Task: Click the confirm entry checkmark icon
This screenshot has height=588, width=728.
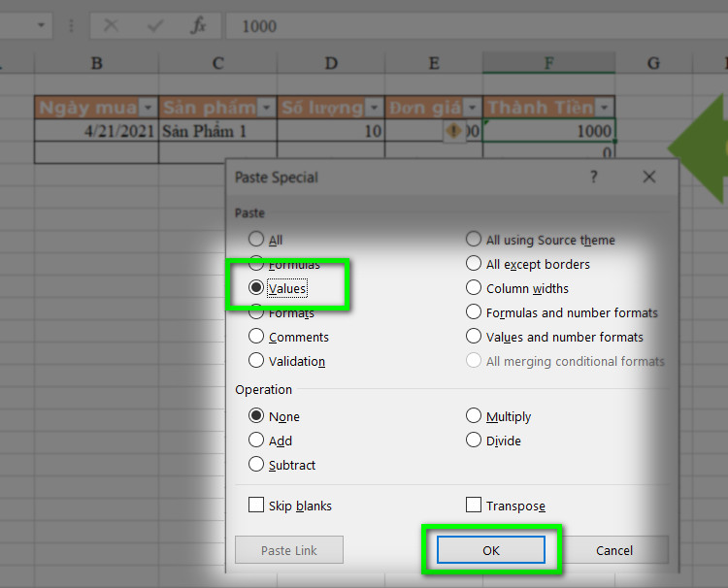Action: (x=154, y=25)
